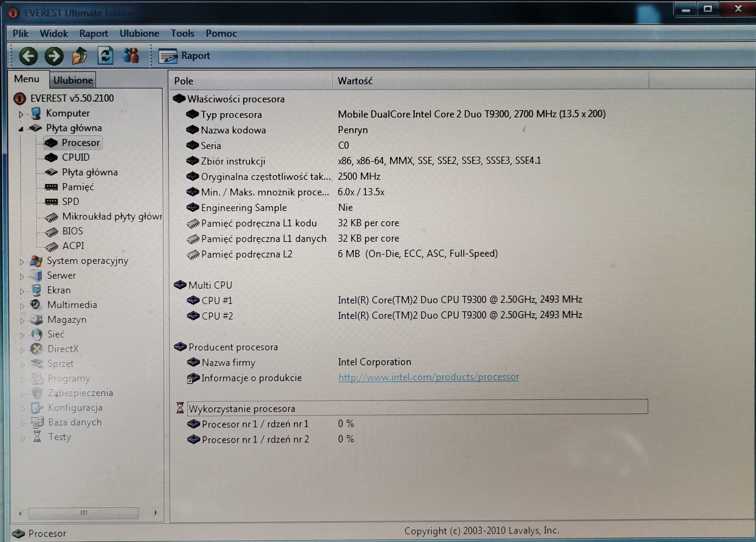The width and height of the screenshot is (756, 542).
Task: Select the Sprzęt tree item
Action: click(60, 364)
